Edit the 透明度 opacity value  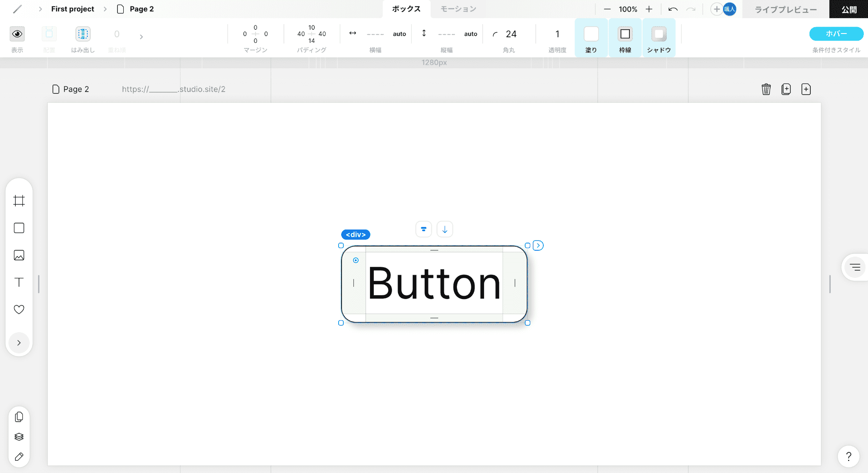tap(557, 34)
